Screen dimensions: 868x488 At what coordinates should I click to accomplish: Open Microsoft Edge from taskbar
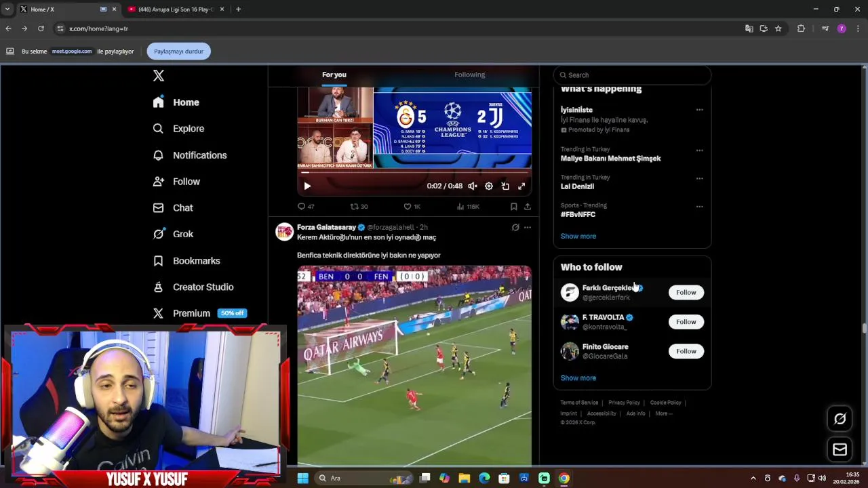484,478
